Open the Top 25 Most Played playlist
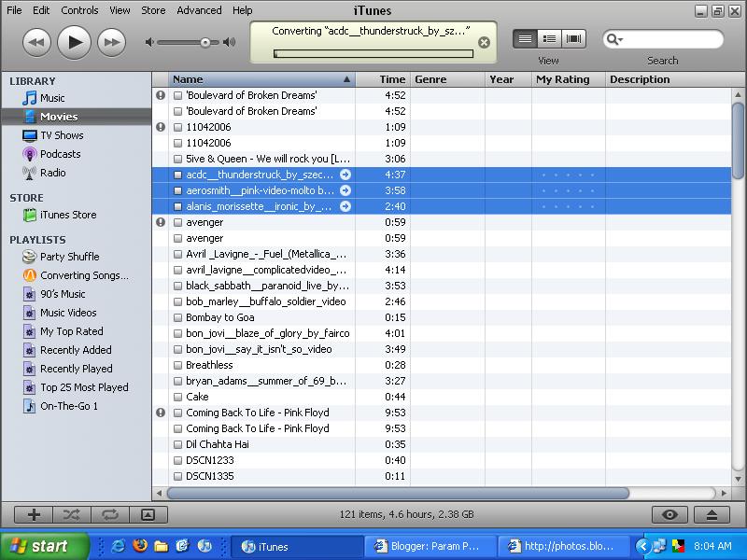Screen dimensions: 747x560 [77, 387]
